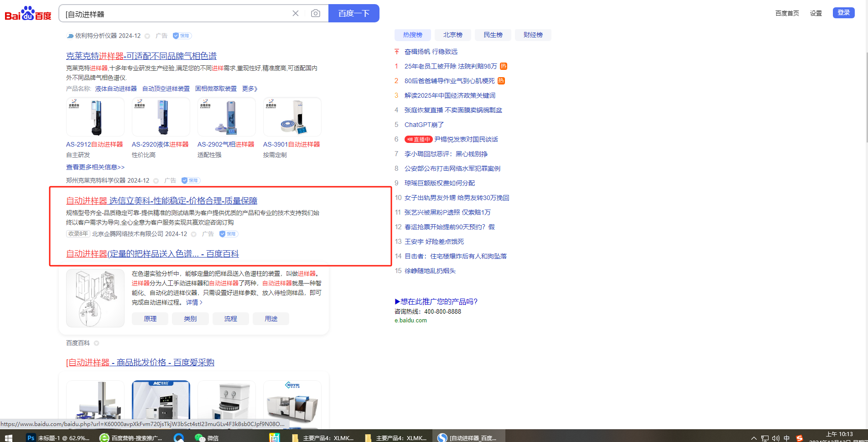Click the pinned-top arrow icon beside 奋楫扬帆

(x=397, y=52)
